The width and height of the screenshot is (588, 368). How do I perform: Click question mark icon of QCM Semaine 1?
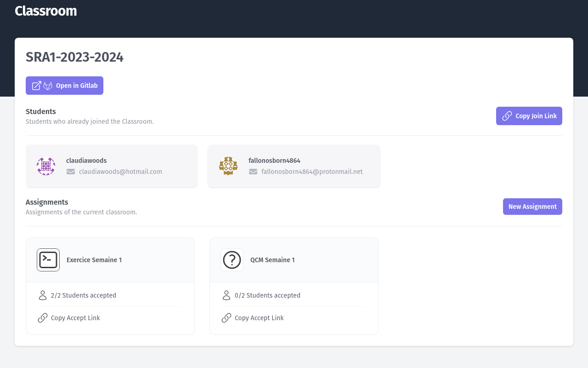tap(232, 260)
